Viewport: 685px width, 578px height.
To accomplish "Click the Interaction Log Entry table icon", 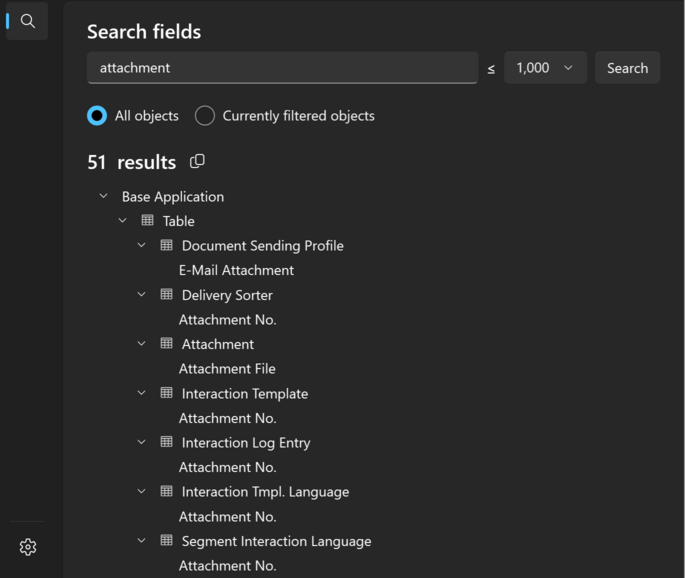I will 166,442.
